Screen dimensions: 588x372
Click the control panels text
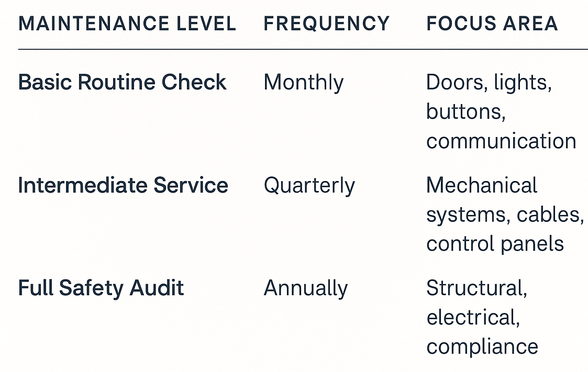495,244
